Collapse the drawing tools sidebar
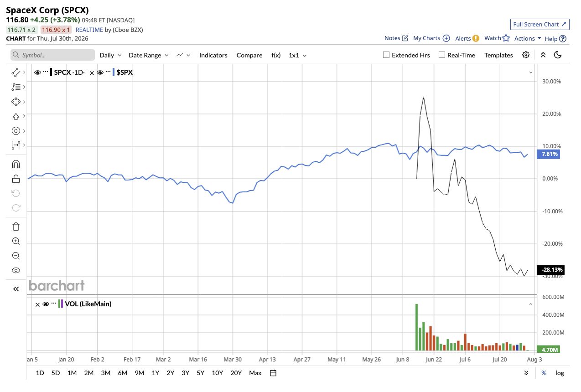This screenshot has width=581, height=392. pyautogui.click(x=16, y=289)
